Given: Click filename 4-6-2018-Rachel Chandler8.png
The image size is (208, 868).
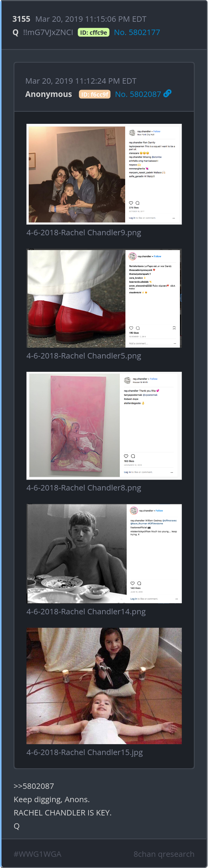Looking at the screenshot, I should pos(84,487).
